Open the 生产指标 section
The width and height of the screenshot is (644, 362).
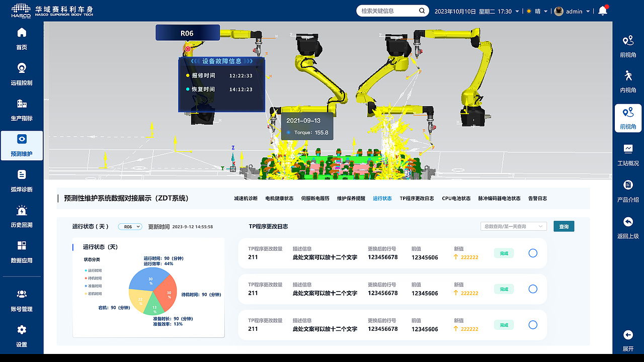22,110
